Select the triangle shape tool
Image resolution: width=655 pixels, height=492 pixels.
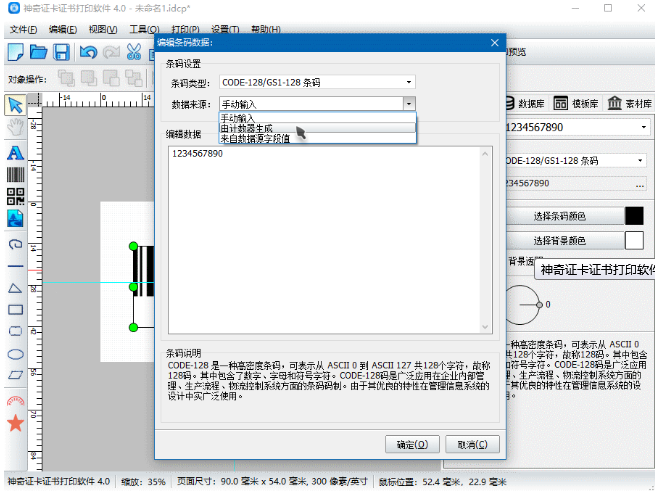(x=15, y=287)
